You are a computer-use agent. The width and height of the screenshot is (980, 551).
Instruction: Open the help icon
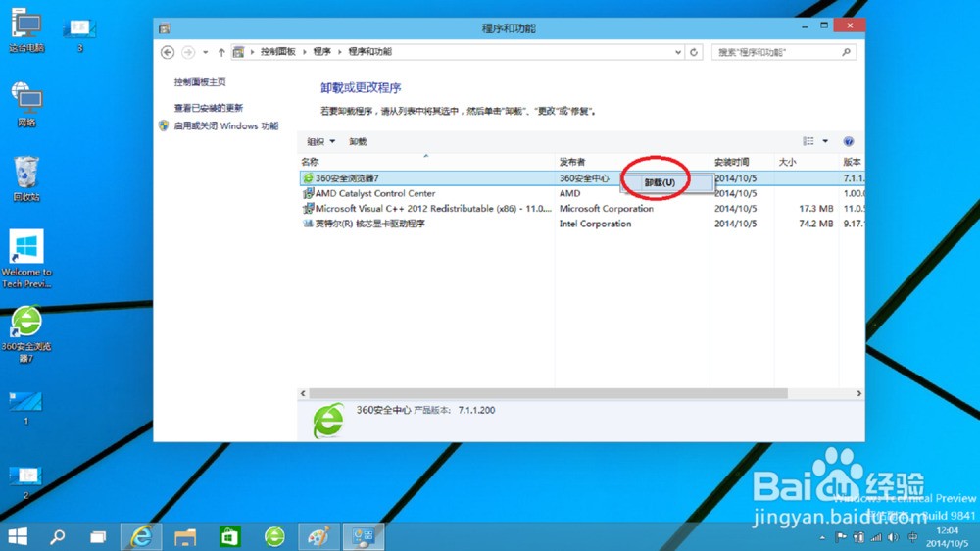tap(848, 141)
